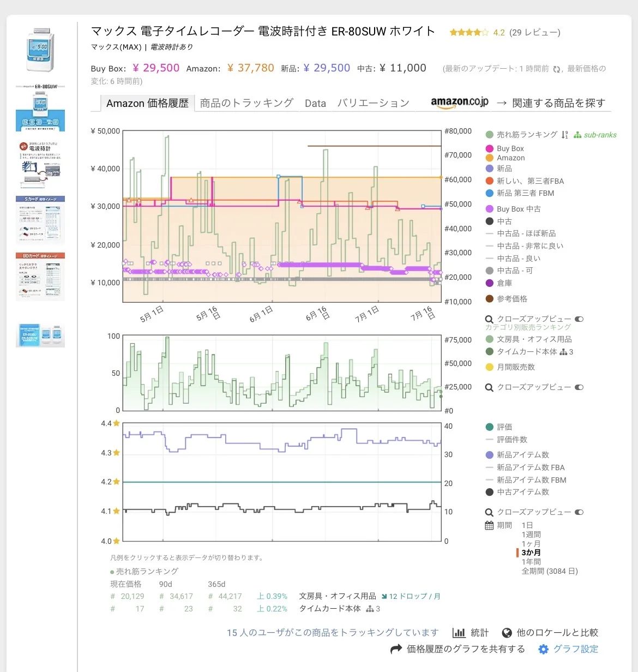Select the 1年間 time range
Image resolution: width=638 pixels, height=672 pixels.
pos(531,562)
